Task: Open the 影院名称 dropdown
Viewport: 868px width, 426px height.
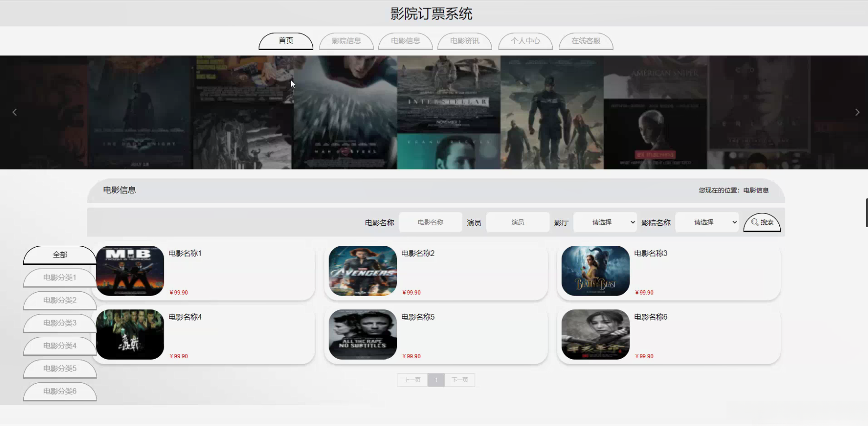Action: tap(707, 222)
